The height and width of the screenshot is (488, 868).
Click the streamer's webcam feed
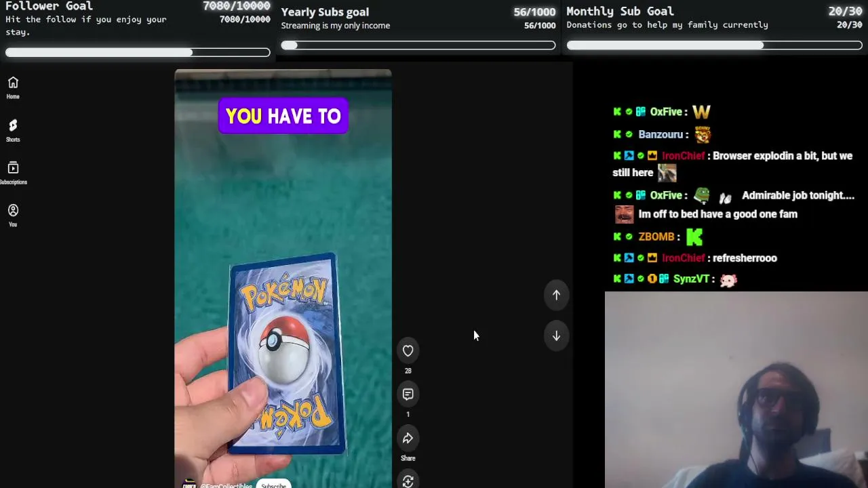736,390
